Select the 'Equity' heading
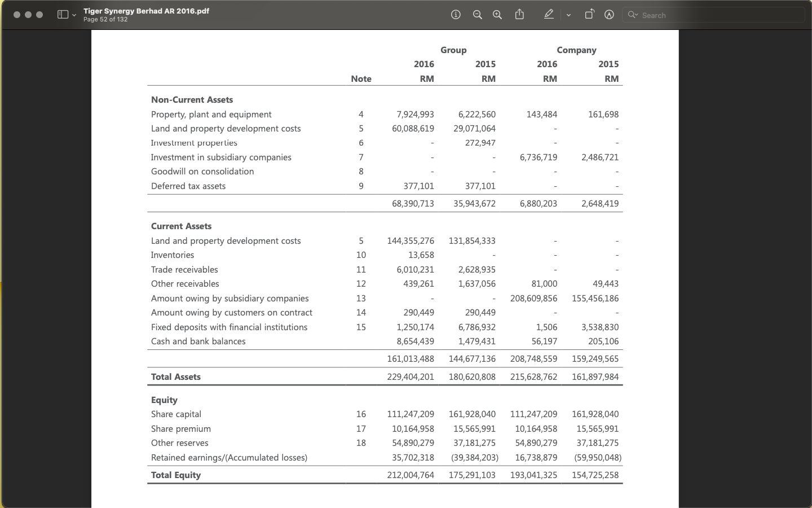This screenshot has width=812, height=508. tap(164, 400)
